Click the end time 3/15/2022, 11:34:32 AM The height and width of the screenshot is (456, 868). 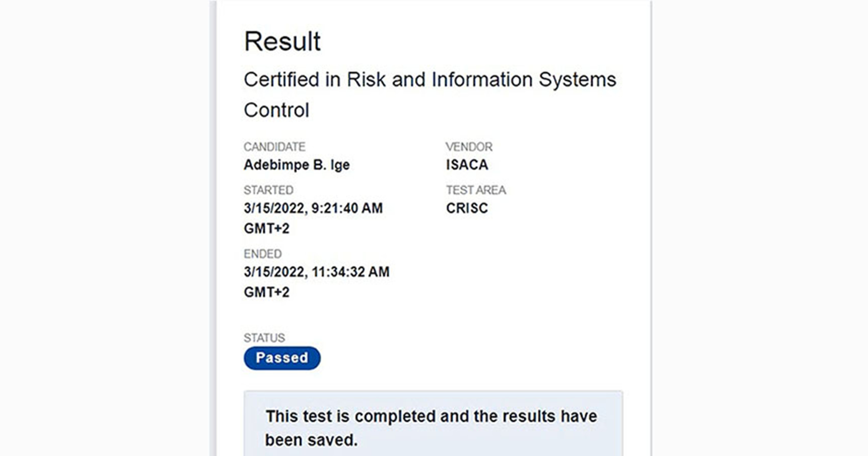317,272
